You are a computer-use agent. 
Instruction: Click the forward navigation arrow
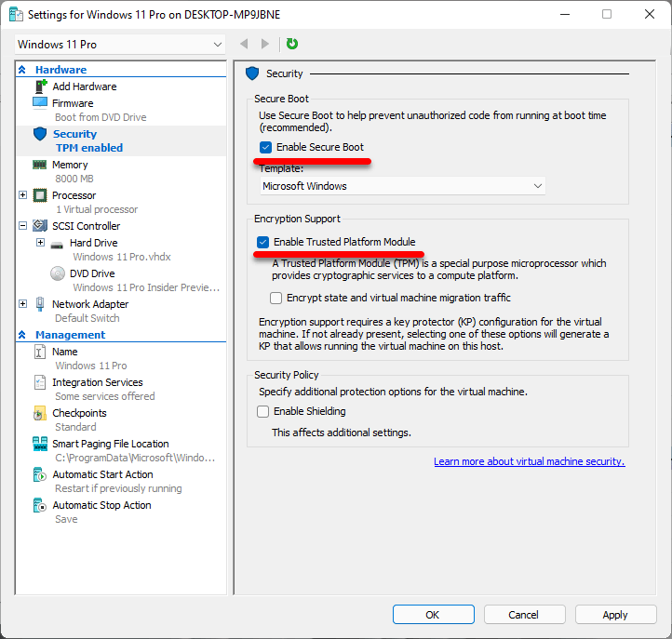click(265, 44)
